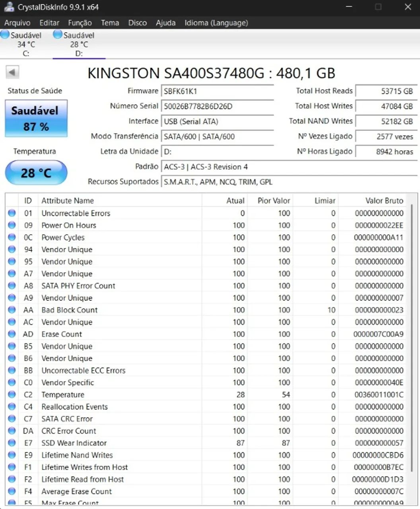This screenshot has height=509, width=420.
Task: Click status orb for Uncorrectable Errors row
Action: [x=12, y=213]
